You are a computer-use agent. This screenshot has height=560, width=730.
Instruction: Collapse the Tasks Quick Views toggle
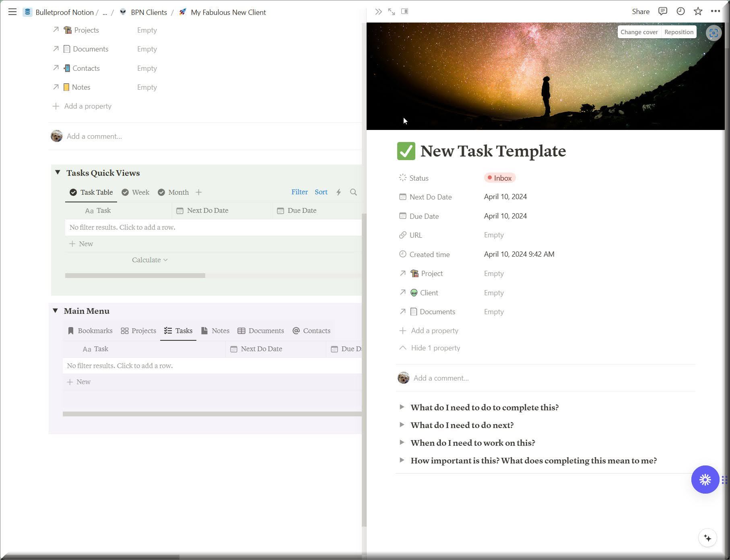coord(58,173)
